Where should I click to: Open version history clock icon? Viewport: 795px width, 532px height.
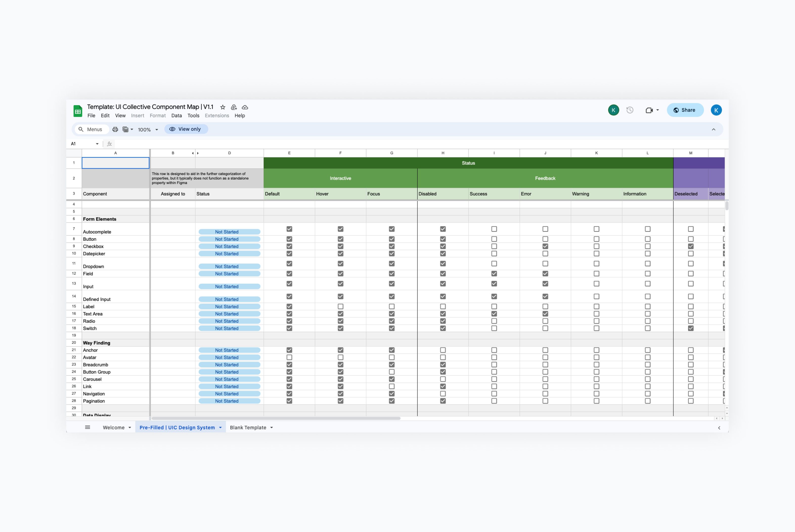coord(630,110)
